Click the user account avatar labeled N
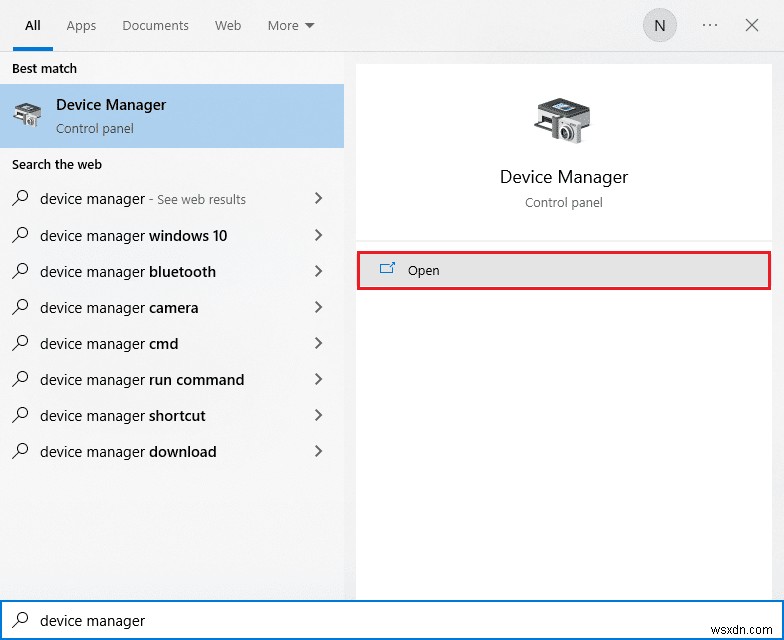 pos(659,26)
